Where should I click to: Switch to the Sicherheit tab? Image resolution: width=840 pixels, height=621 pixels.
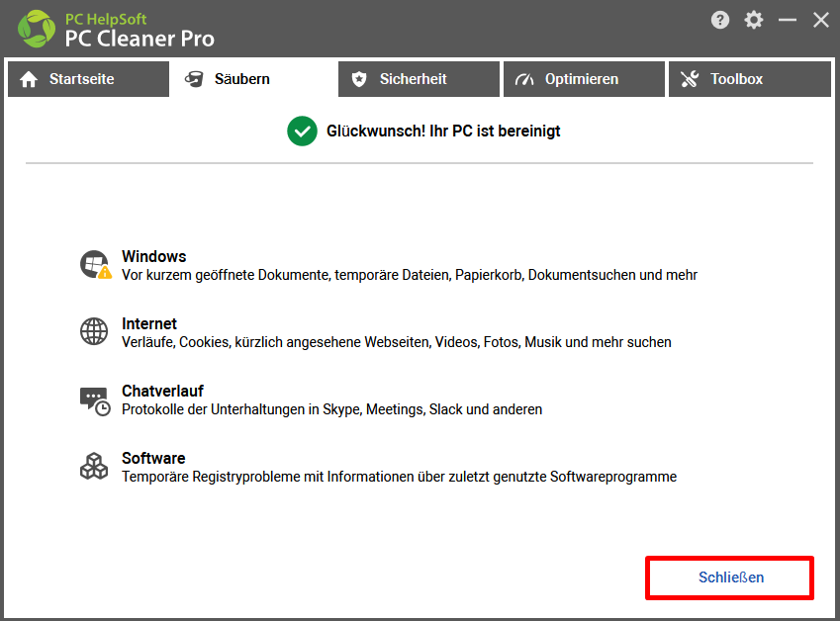click(x=419, y=79)
